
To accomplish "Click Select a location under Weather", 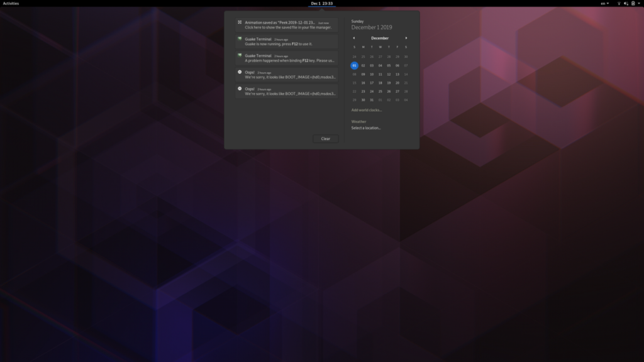I will click(366, 128).
